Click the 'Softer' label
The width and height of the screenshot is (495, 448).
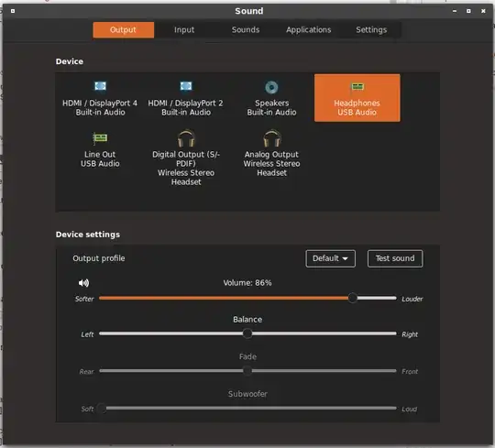pyautogui.click(x=84, y=299)
